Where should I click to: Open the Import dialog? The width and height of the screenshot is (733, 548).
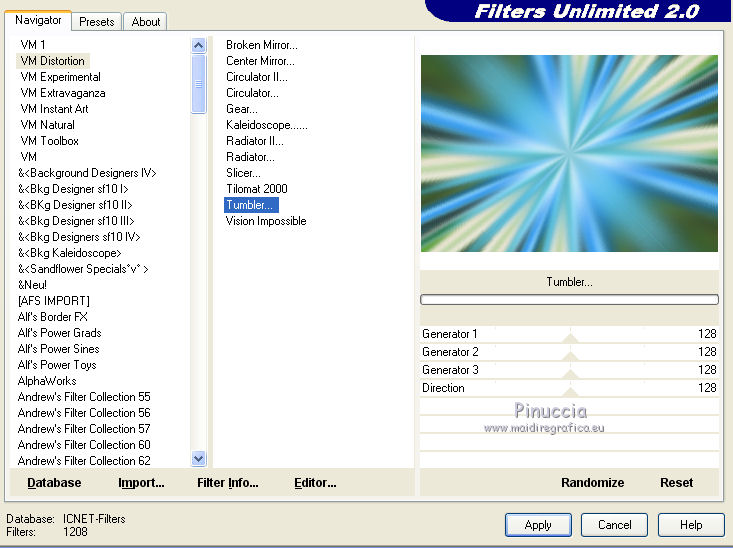(141, 483)
